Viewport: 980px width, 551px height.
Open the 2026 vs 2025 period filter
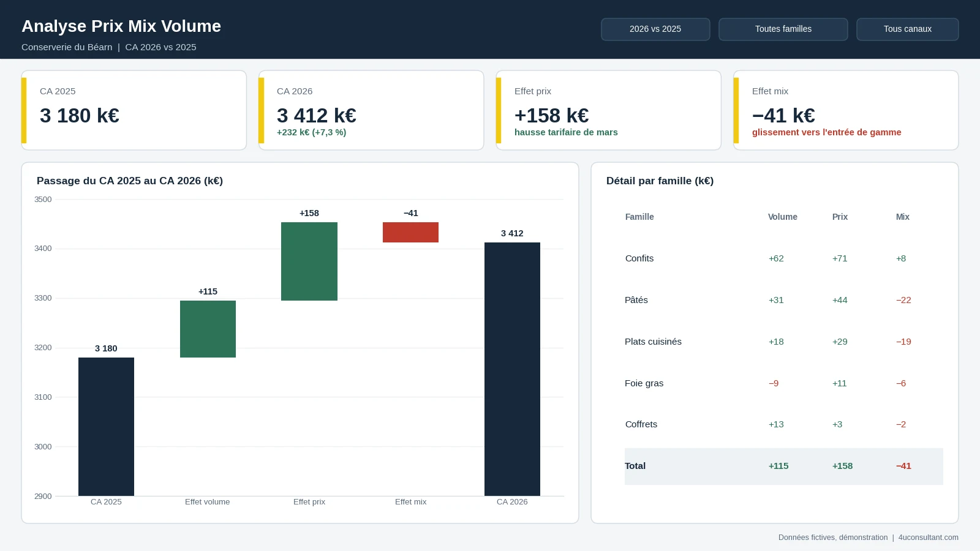pyautogui.click(x=655, y=29)
